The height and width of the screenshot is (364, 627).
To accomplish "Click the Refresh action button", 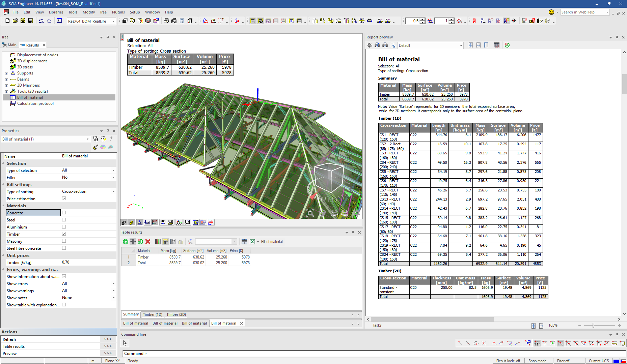I will (108, 339).
